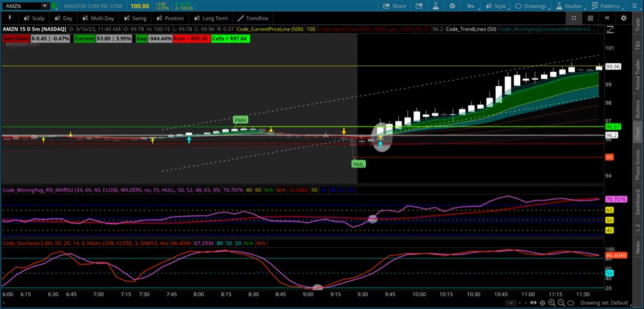Click the Calls > $97.04 label
The image size is (644, 309).
[231, 38]
